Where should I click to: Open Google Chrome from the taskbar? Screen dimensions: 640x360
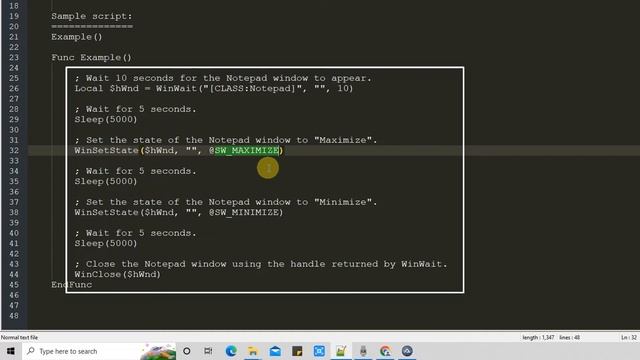coord(385,351)
